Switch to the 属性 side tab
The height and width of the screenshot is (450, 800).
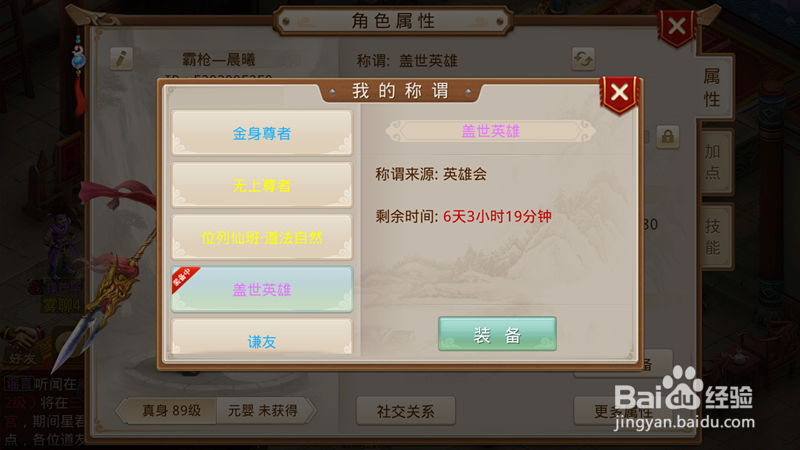click(713, 87)
